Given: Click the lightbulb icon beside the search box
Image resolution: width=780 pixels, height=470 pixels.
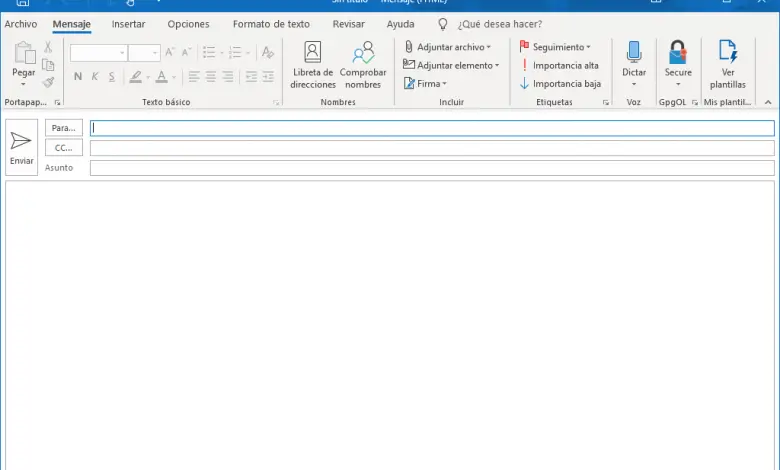Looking at the screenshot, I should point(443,24).
